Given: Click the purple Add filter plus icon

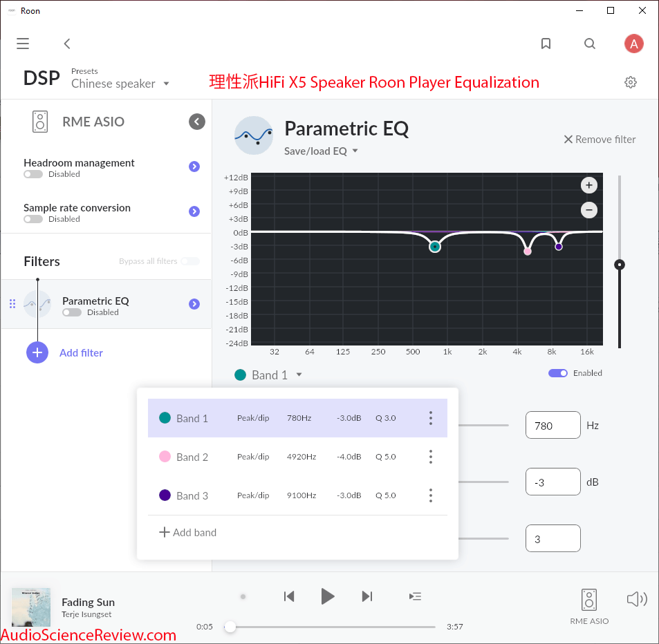Looking at the screenshot, I should (37, 352).
